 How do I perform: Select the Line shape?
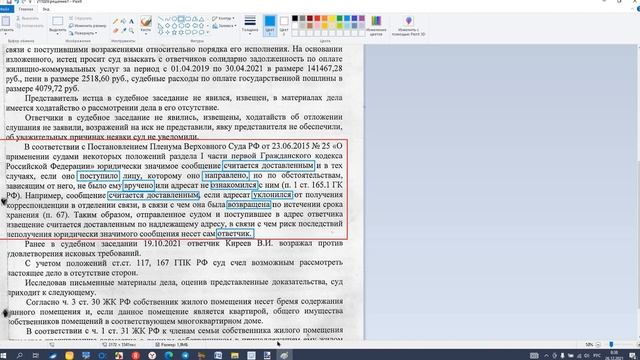[161, 19]
